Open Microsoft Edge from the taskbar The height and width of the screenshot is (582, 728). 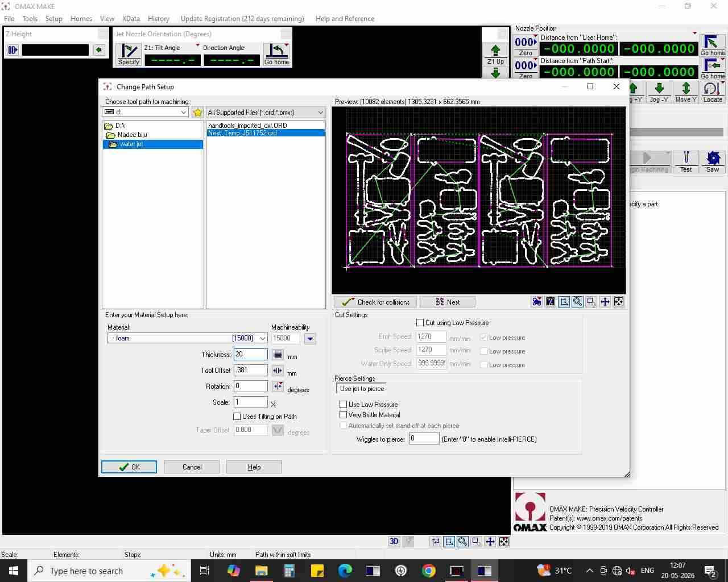(x=345, y=571)
